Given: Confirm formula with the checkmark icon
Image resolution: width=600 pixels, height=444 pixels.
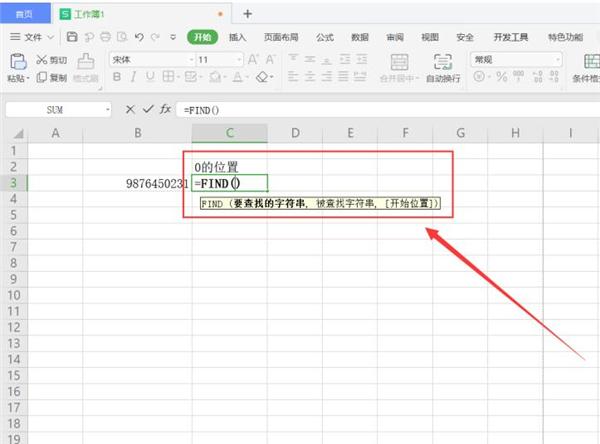Looking at the screenshot, I should [x=148, y=109].
